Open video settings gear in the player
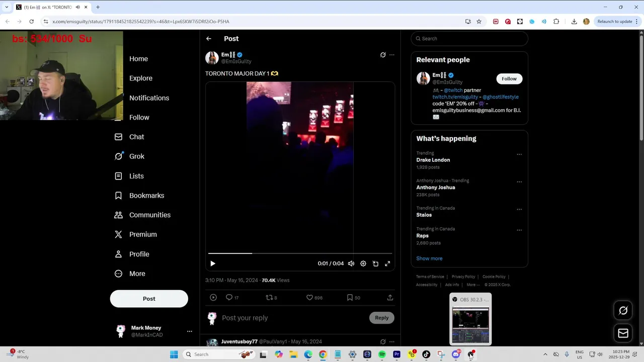This screenshot has height=362, width=644. coord(363,263)
